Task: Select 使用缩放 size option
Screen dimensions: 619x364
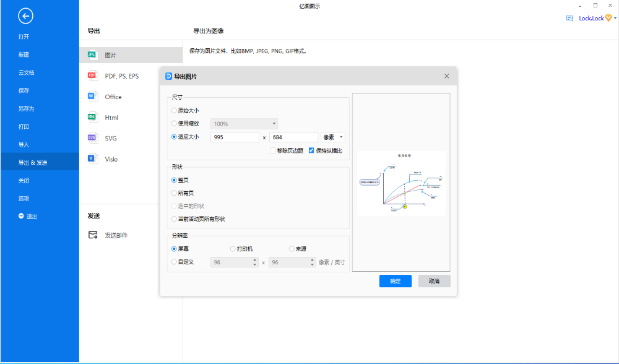Action: coord(174,124)
